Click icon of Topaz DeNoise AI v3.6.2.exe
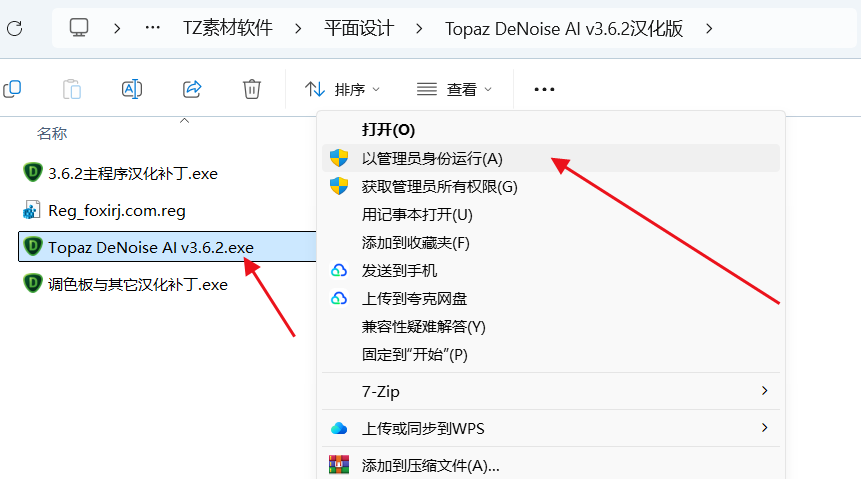 tap(33, 246)
